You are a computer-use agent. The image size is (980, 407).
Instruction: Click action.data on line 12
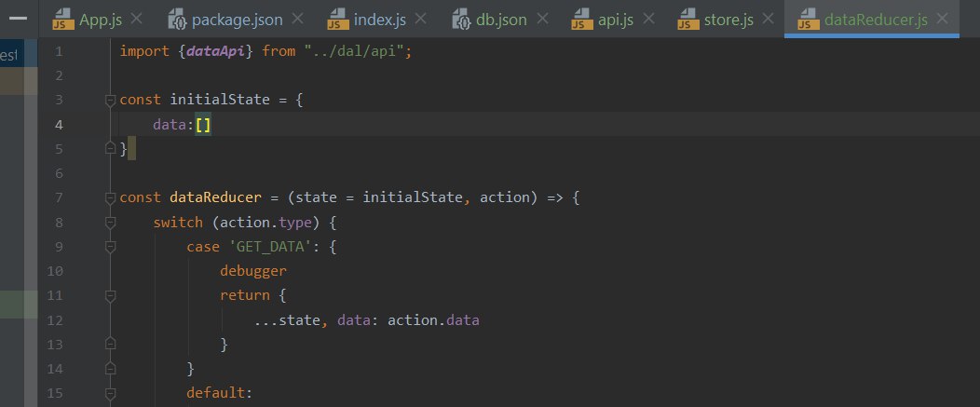(x=433, y=320)
